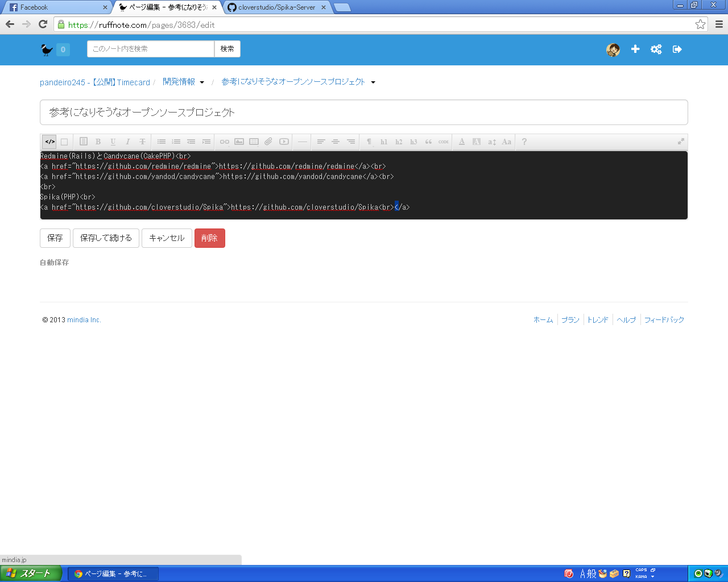
Task: Click the キャンセル button
Action: coord(167,238)
